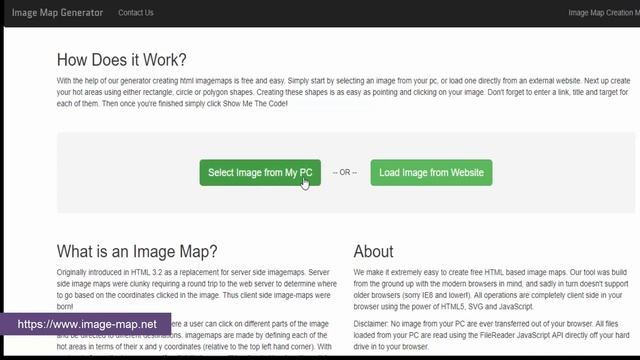Viewport: 640px width, 360px height.
Task: Open the Image Map Creation menu item
Action: tap(604, 13)
